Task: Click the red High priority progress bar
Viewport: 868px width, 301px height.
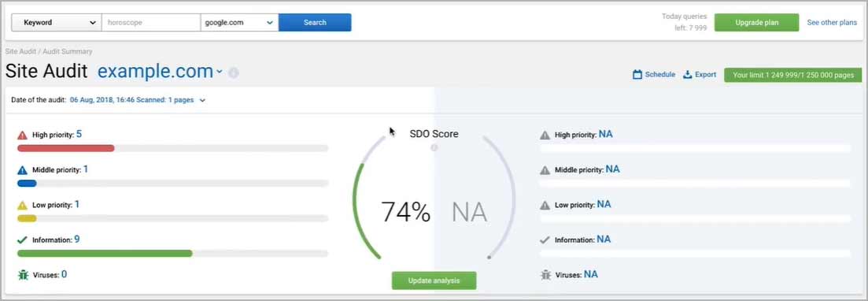Action: [x=66, y=148]
